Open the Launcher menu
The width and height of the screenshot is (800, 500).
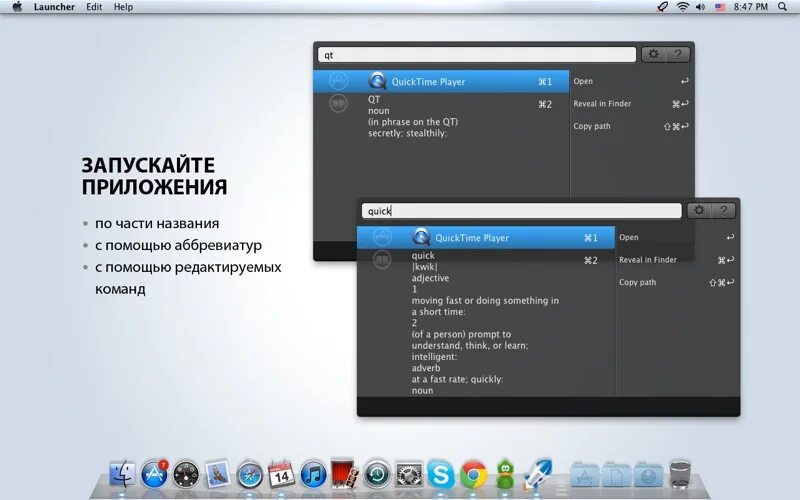(x=54, y=7)
